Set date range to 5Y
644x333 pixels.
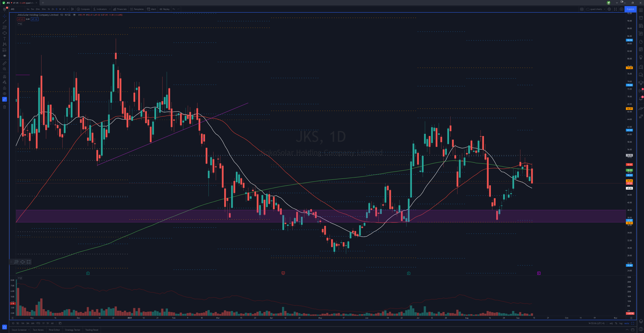(48, 323)
